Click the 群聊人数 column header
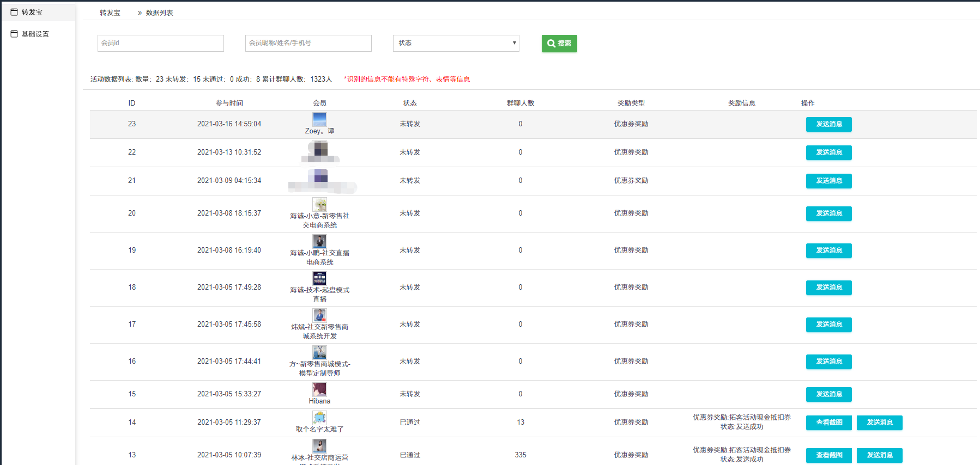The image size is (980, 465). 521,103
